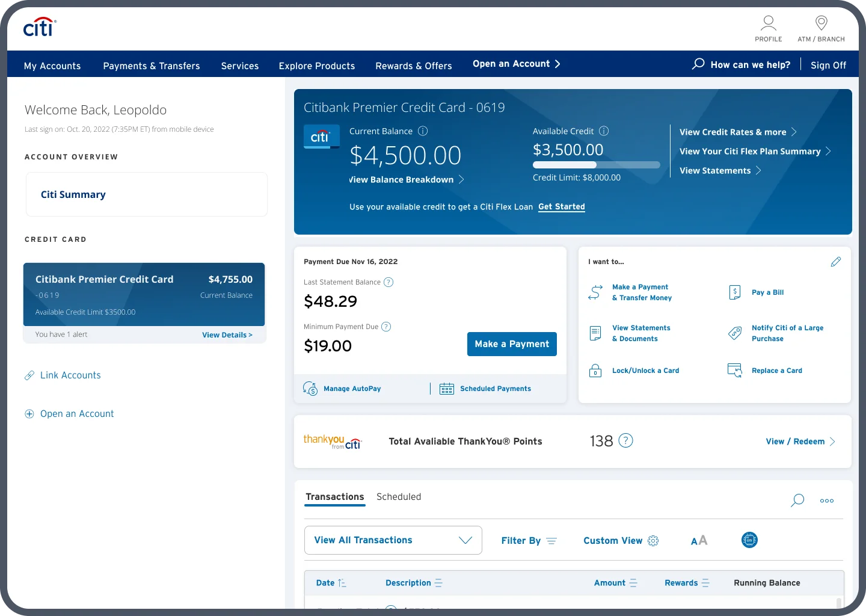Expand View Balance Breakdown
This screenshot has width=866, height=616.
tap(407, 179)
